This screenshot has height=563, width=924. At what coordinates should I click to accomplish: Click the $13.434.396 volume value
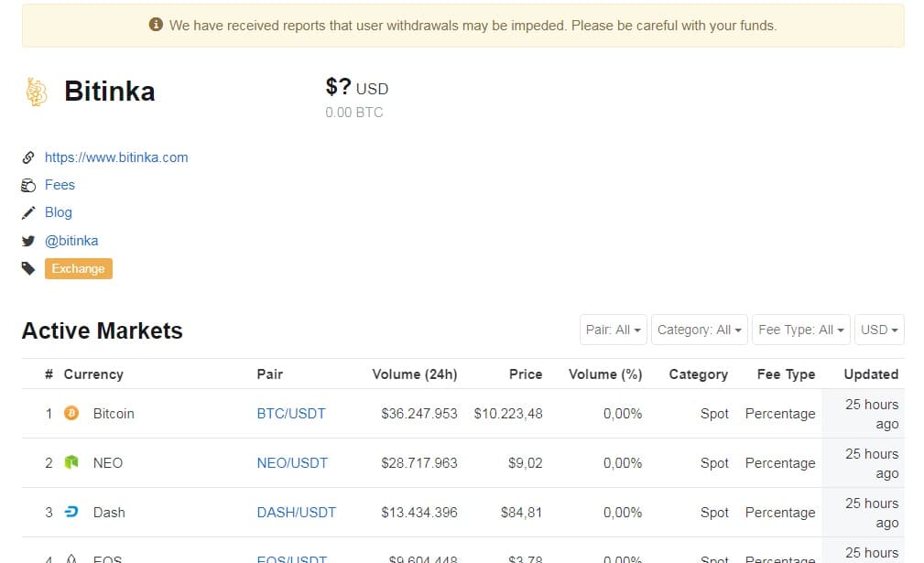tap(419, 513)
